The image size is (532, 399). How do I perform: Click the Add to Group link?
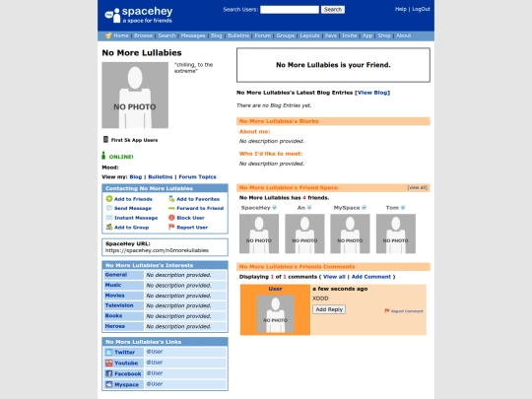[x=131, y=227]
